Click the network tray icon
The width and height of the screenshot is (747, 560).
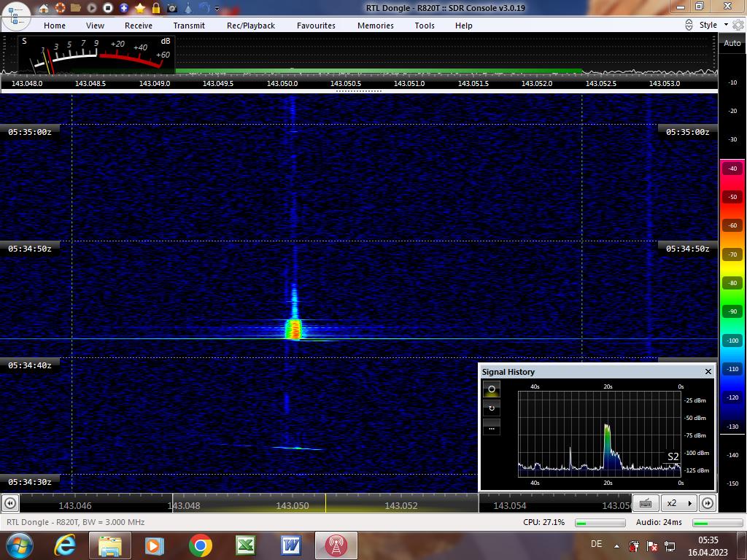click(x=670, y=545)
